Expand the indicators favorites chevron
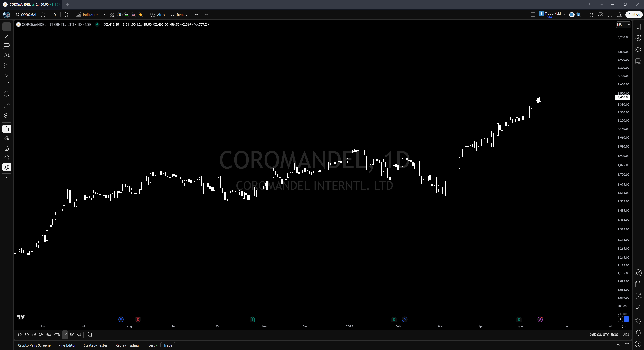The image size is (644, 350). 104,15
